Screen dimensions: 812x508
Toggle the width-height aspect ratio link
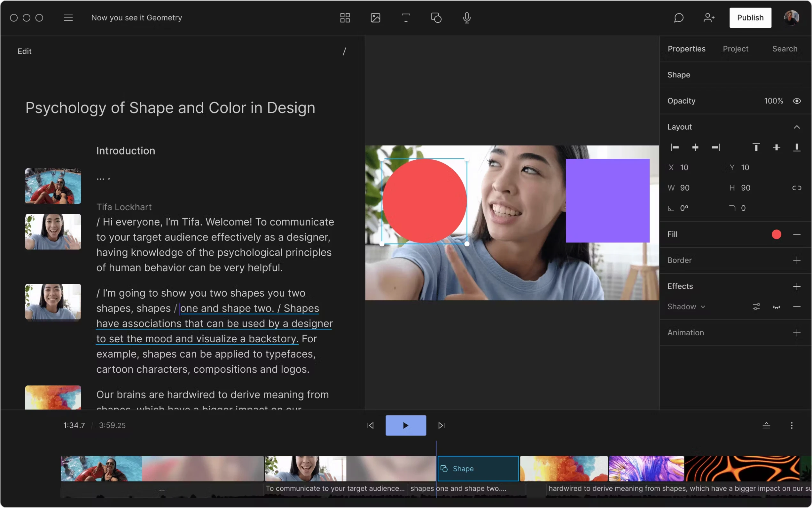tap(797, 188)
